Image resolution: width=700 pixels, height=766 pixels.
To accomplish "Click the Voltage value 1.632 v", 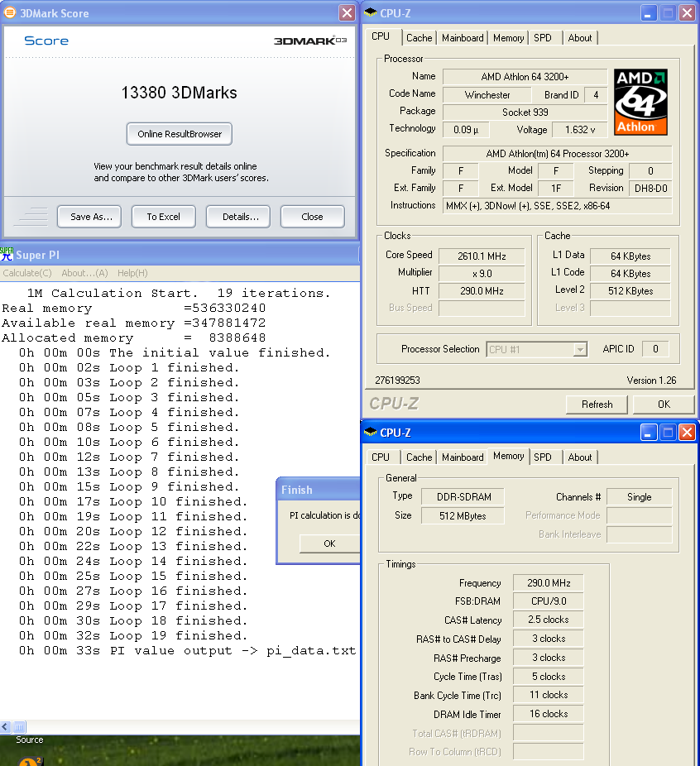I will click(x=580, y=129).
